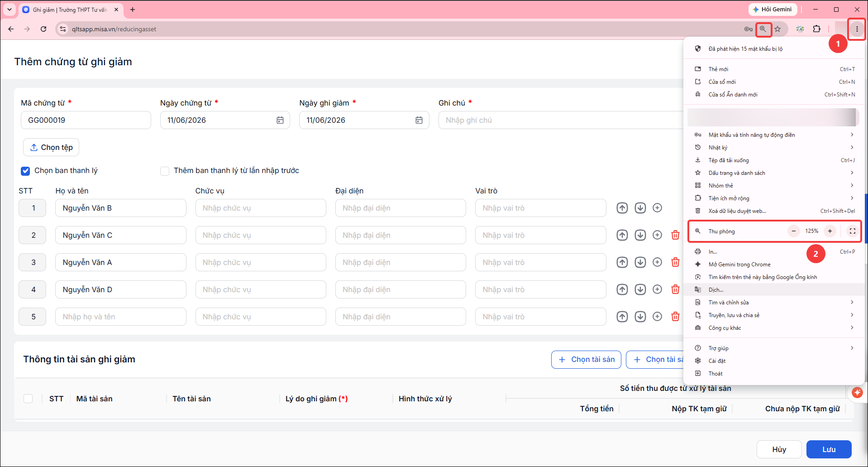Focus Mã chứng từ field GG000019

pyautogui.click(x=86, y=120)
